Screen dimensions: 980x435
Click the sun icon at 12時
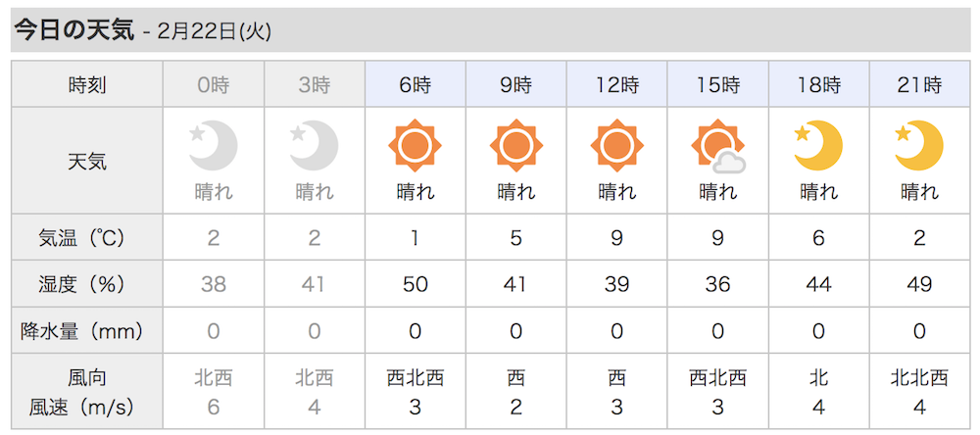point(616,146)
